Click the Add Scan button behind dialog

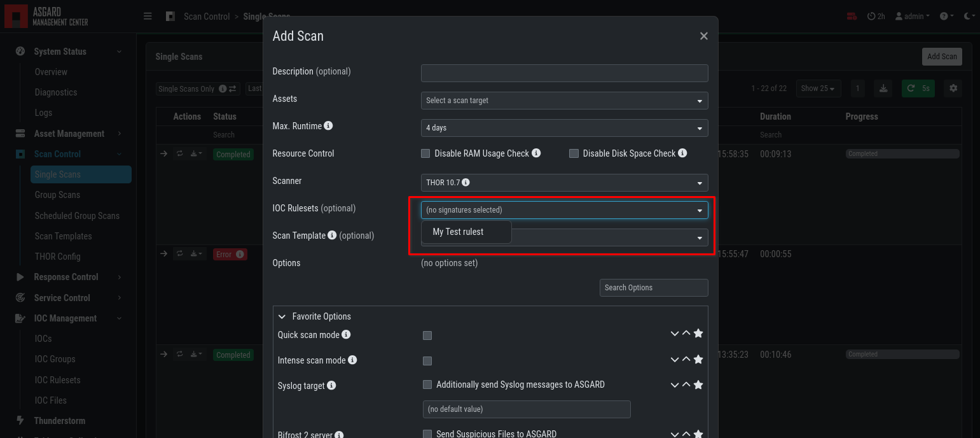click(x=942, y=56)
